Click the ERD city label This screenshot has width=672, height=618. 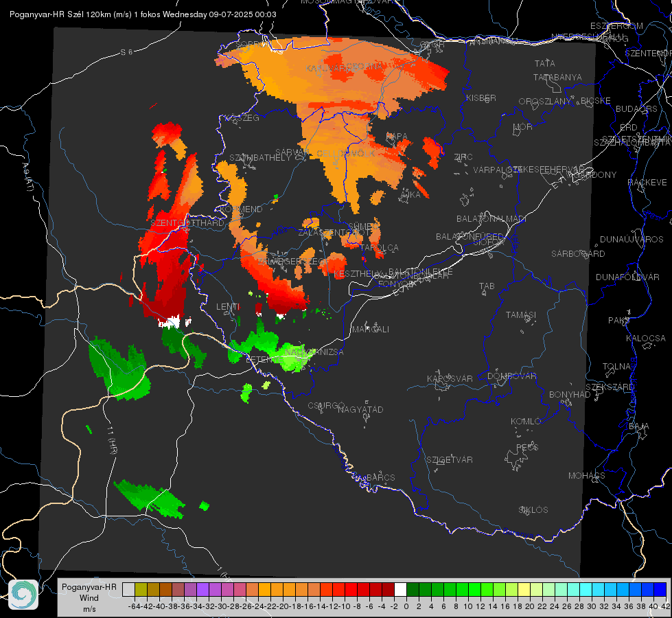629,127
